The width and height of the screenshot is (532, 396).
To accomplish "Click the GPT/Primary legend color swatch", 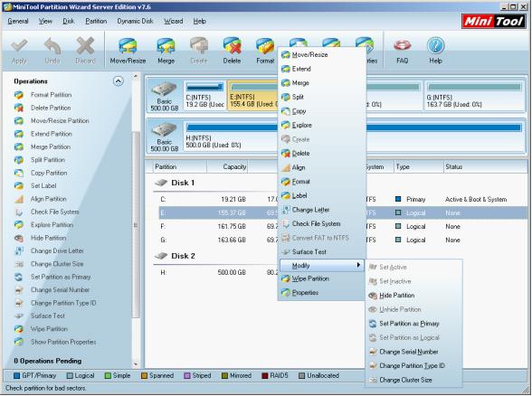I will tap(16, 376).
